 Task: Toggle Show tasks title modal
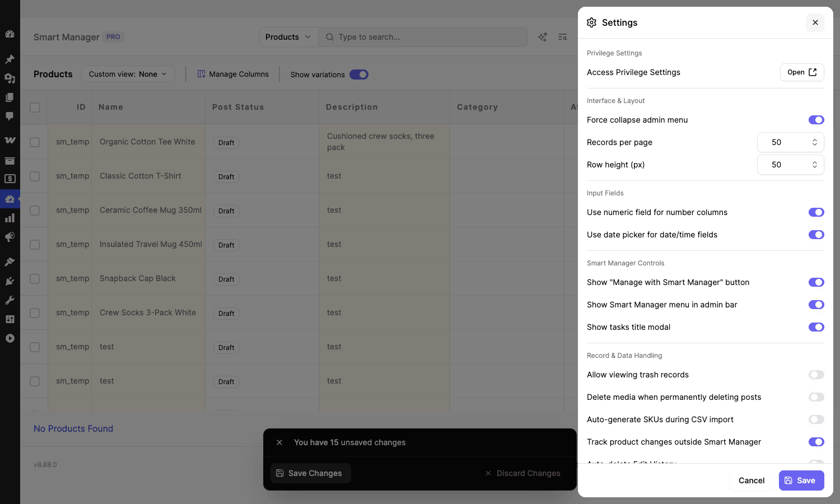tap(816, 327)
